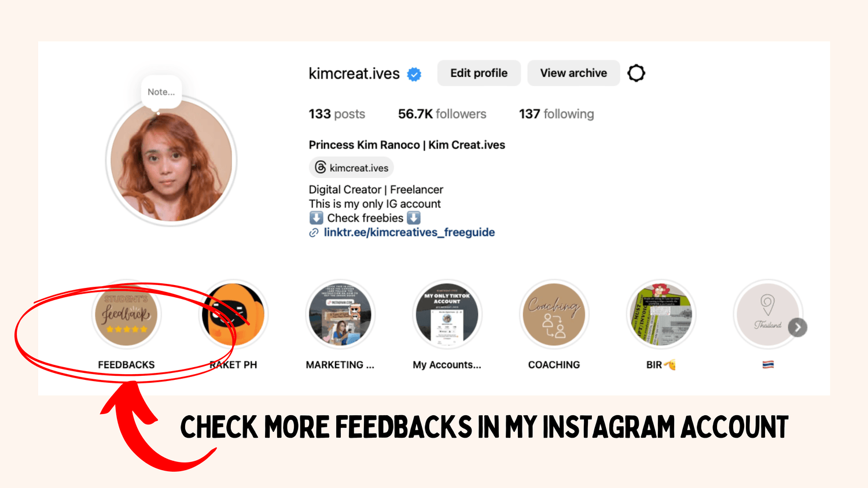
Task: Open the BIR highlight circle
Action: pyautogui.click(x=661, y=314)
